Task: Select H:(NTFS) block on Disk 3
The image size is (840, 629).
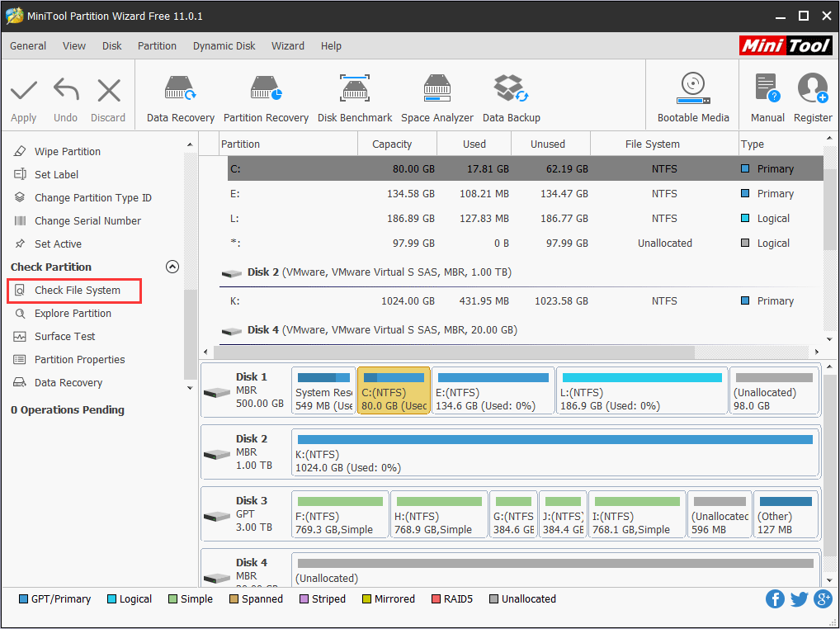Action: click(x=439, y=514)
